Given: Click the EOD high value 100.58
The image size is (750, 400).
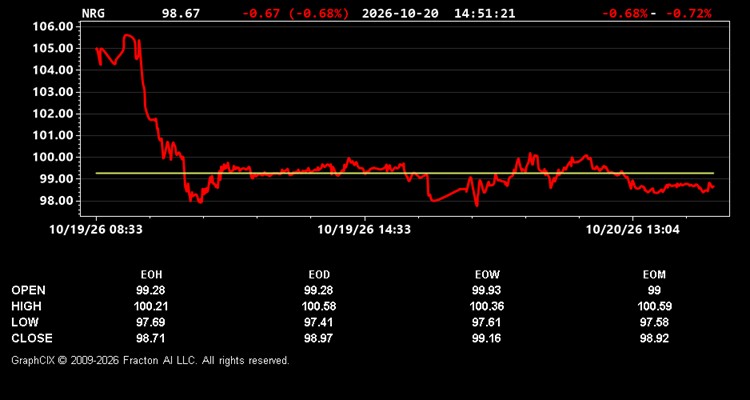Looking at the screenshot, I should (319, 306).
